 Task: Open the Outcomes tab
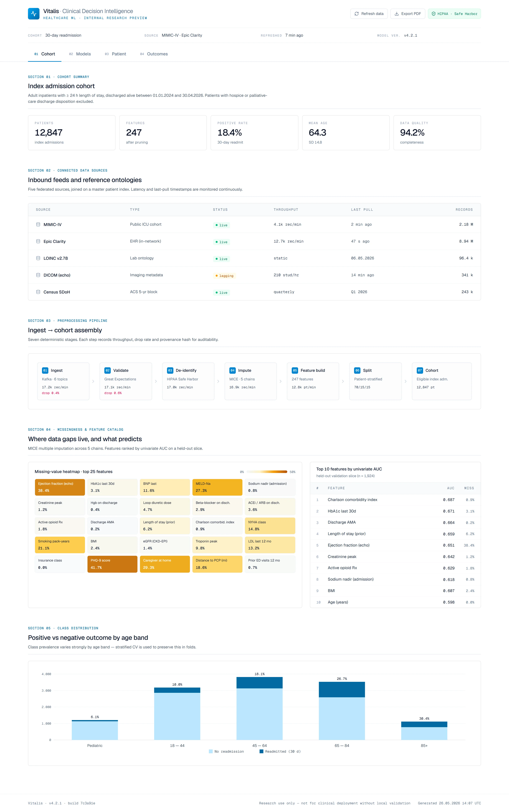[154, 54]
